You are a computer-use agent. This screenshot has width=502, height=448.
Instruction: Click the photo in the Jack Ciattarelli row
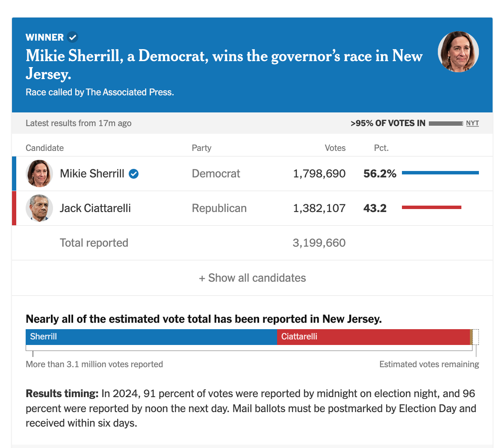point(39,208)
